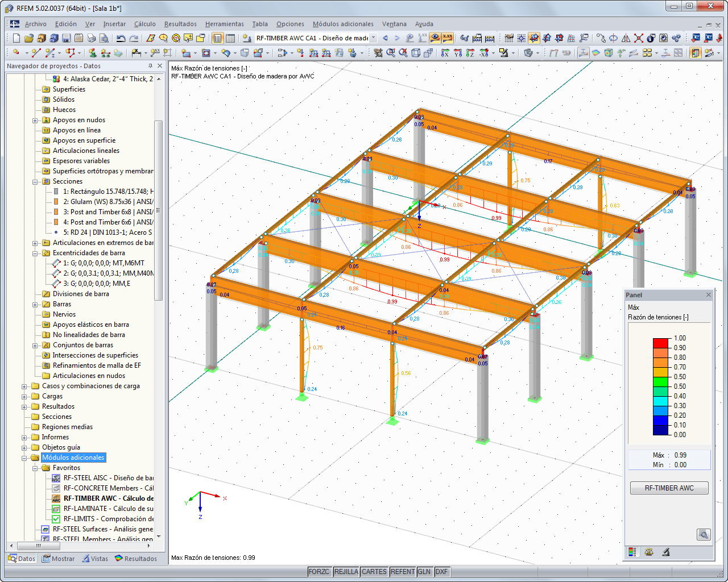728x582 pixels.
Task: Click the red 1.00 color scale swatch
Action: [x=660, y=343]
